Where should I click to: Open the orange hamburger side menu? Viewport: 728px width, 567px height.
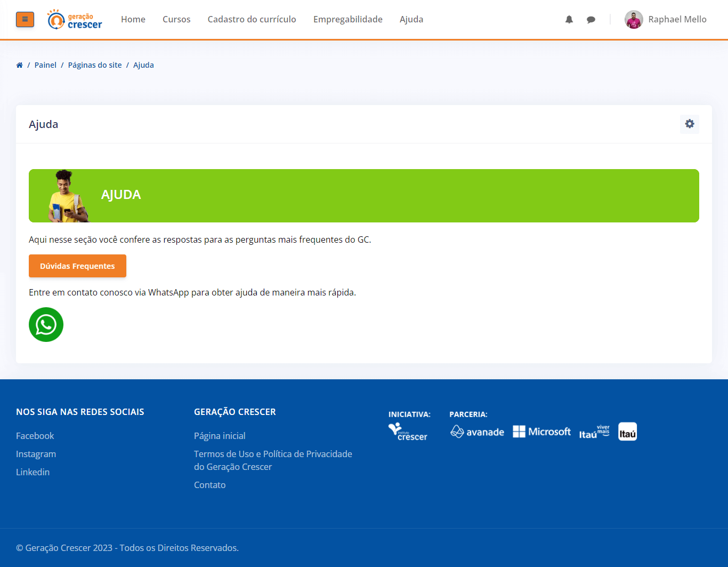[25, 19]
